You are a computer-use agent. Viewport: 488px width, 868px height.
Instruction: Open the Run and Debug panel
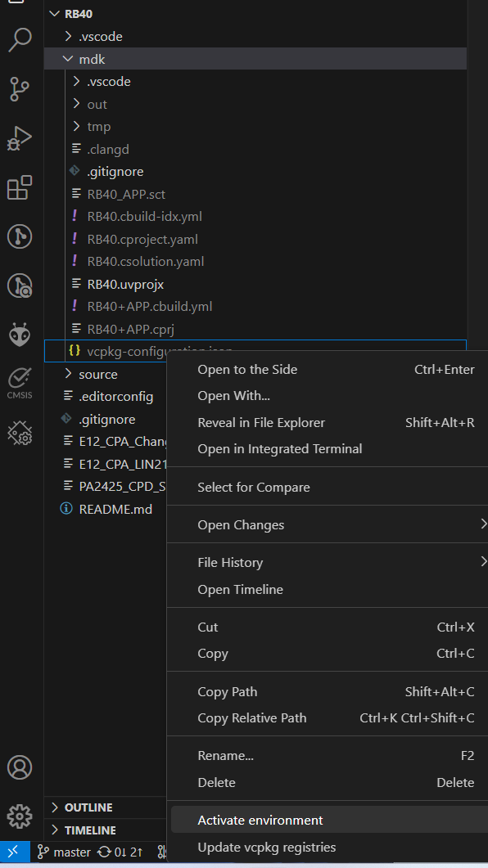20,138
